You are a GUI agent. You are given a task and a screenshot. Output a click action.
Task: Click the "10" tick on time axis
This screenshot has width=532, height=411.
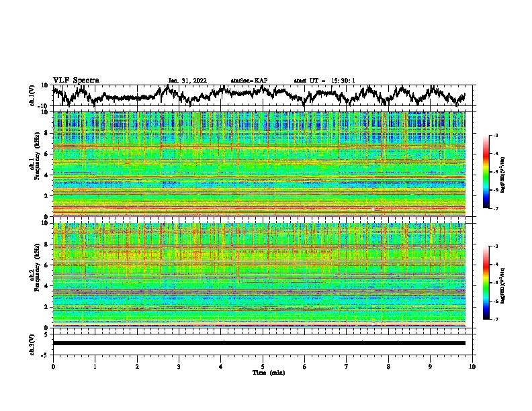point(472,367)
